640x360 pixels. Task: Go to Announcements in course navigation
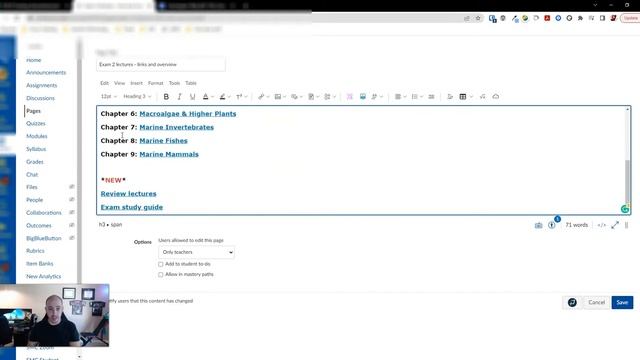[46, 73]
